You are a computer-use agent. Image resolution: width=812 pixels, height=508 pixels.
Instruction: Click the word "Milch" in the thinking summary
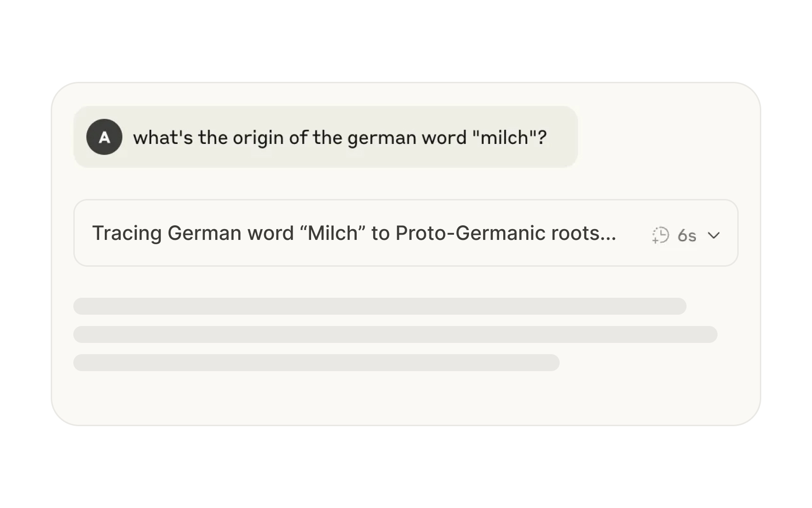333,233
